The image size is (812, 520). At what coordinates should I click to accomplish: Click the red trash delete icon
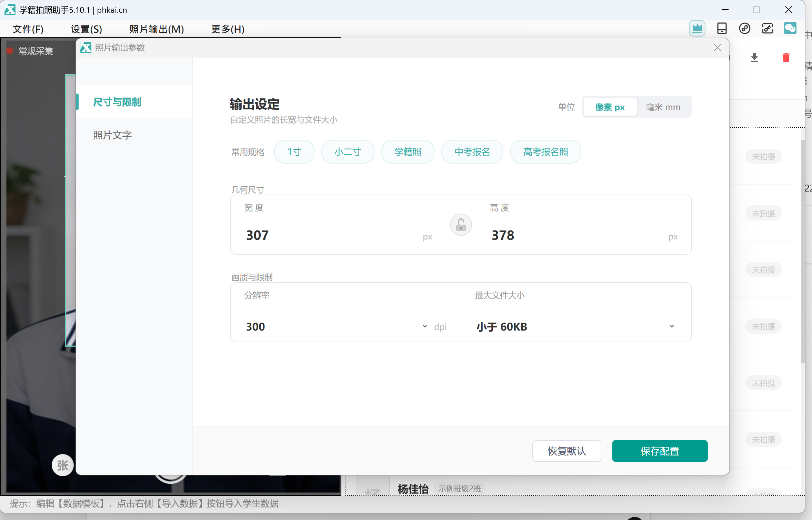point(786,58)
